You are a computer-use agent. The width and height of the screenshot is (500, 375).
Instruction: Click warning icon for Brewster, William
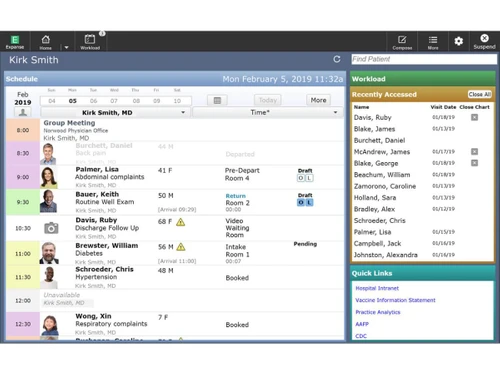coord(181,247)
